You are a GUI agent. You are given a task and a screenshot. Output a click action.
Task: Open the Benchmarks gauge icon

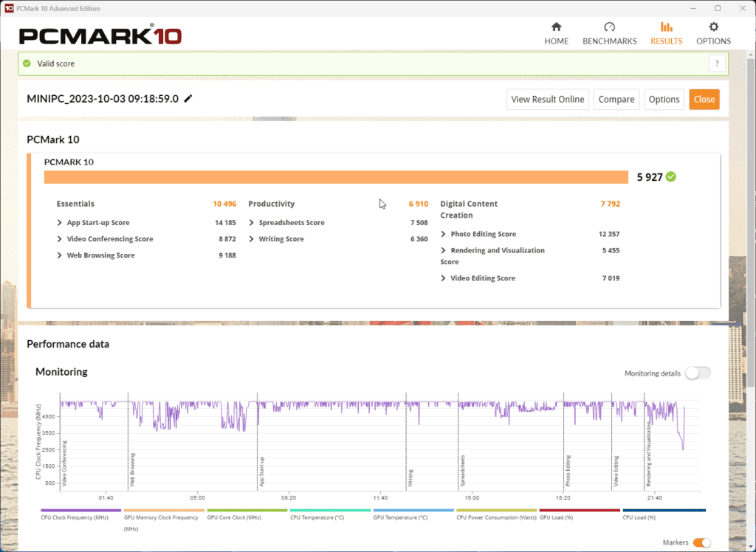click(609, 27)
